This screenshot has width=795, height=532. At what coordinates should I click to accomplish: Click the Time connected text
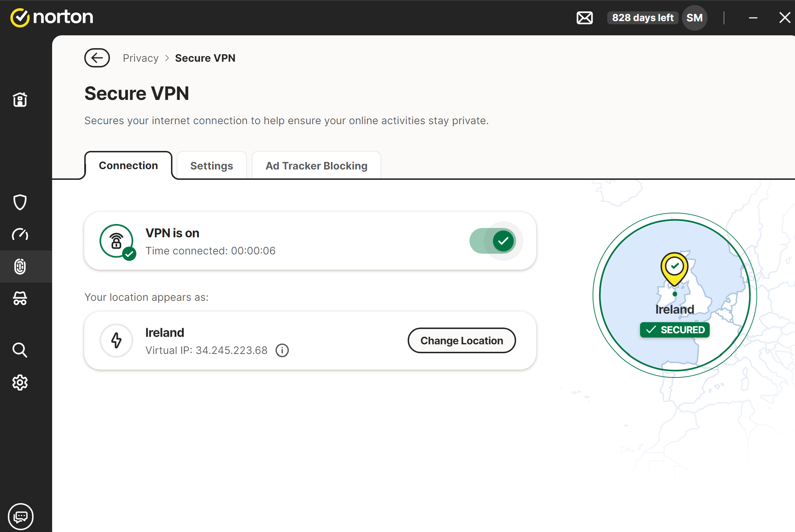tap(211, 251)
